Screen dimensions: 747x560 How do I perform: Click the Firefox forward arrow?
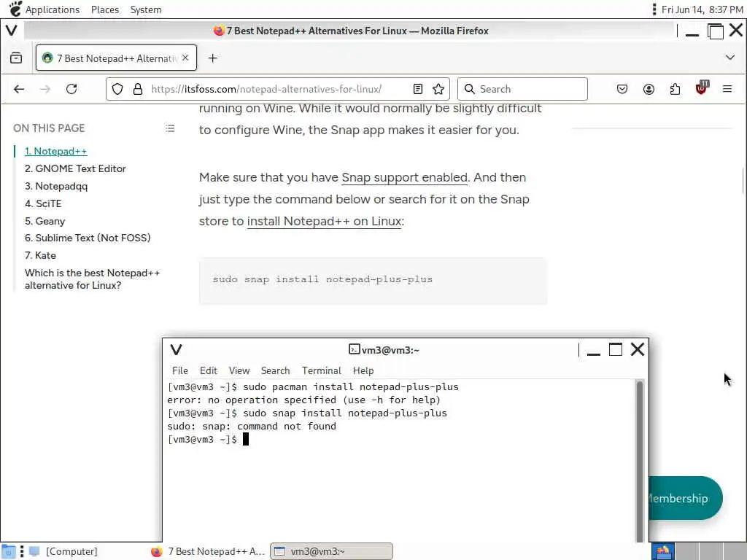pos(45,89)
